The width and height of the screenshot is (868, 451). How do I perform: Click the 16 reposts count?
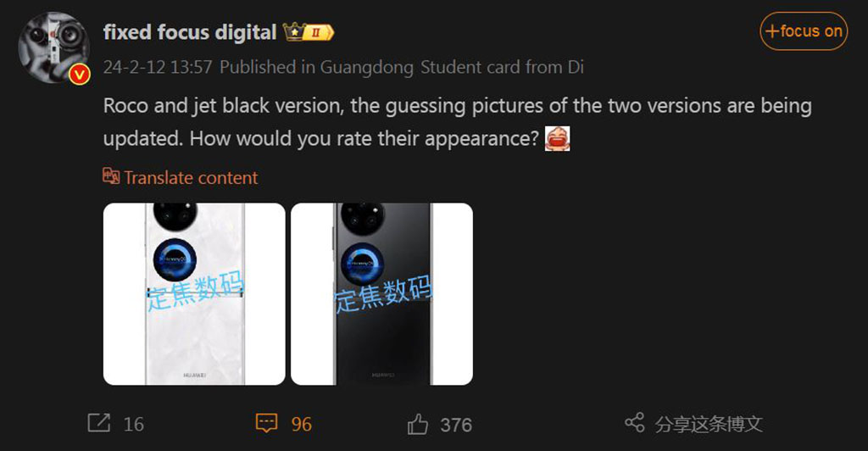click(x=133, y=425)
